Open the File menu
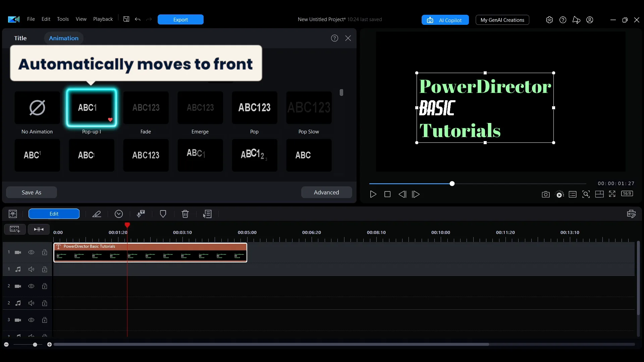644x362 pixels. pyautogui.click(x=31, y=19)
